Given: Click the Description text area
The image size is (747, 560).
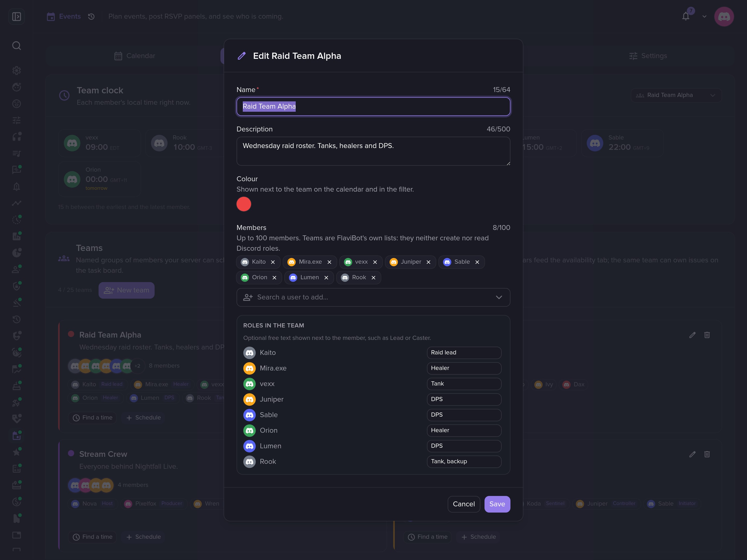Looking at the screenshot, I should pyautogui.click(x=373, y=151).
